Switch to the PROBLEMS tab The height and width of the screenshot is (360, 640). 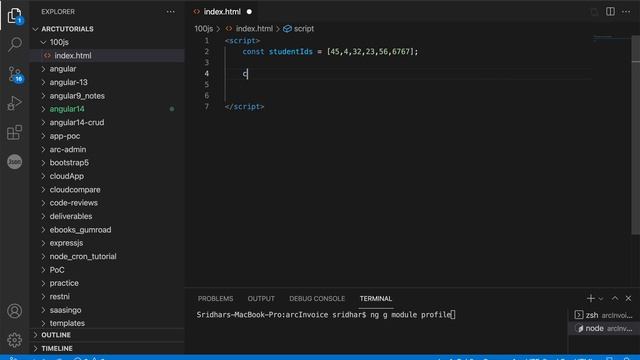click(x=216, y=299)
